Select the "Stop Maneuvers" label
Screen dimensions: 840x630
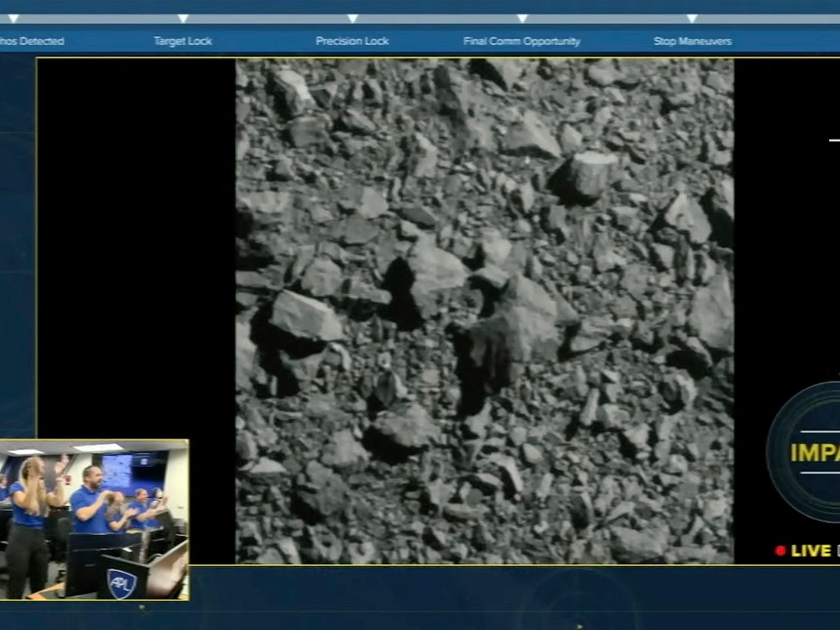(692, 41)
